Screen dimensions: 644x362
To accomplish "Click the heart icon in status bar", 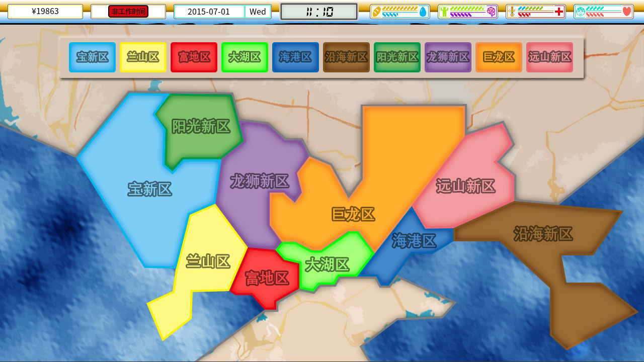I will tap(626, 12).
